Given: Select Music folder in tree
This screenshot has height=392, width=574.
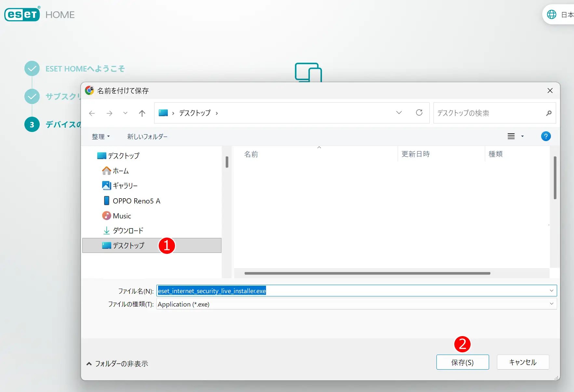Looking at the screenshot, I should (116, 216).
